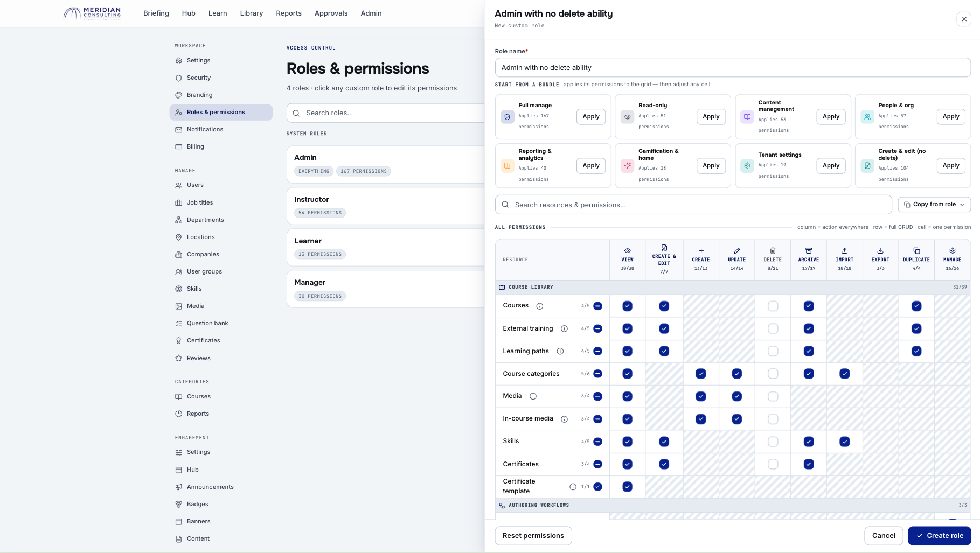
Task: Toggle the Courses row all-permissions indicator
Action: pos(597,306)
